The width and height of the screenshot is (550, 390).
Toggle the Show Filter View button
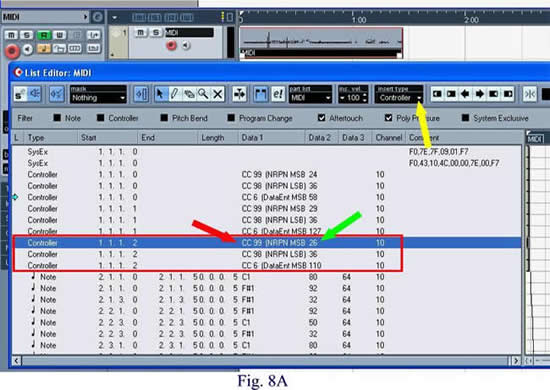click(x=56, y=94)
